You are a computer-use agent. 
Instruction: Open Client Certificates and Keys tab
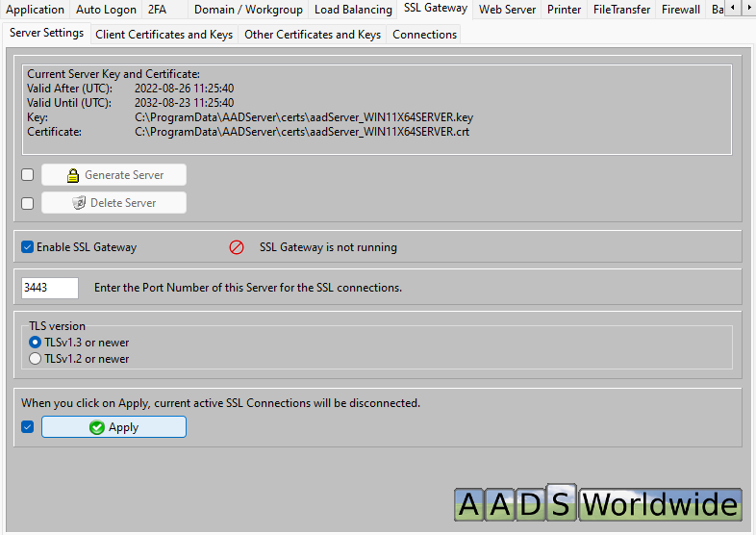tap(164, 35)
